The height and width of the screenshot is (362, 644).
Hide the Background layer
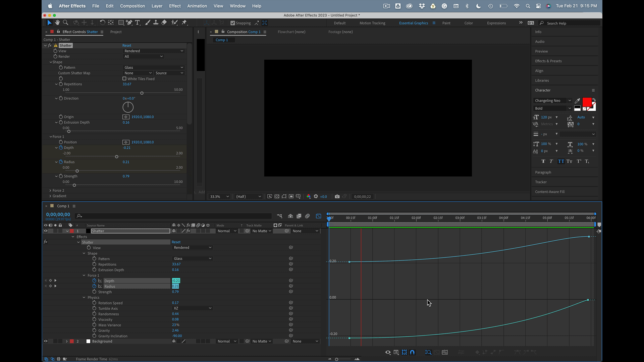pos(46,341)
